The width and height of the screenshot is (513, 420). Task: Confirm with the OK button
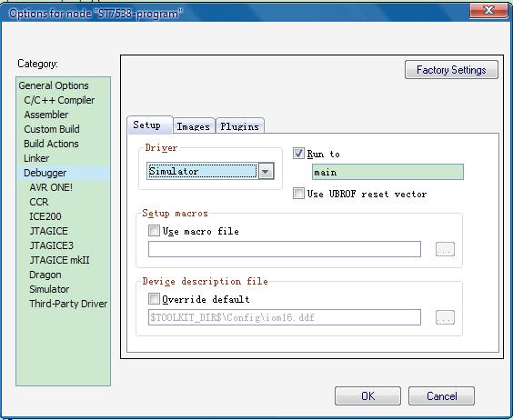tap(367, 396)
